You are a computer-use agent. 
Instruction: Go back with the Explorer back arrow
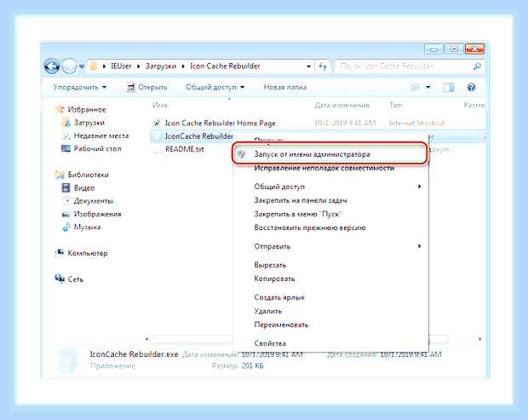[52, 66]
